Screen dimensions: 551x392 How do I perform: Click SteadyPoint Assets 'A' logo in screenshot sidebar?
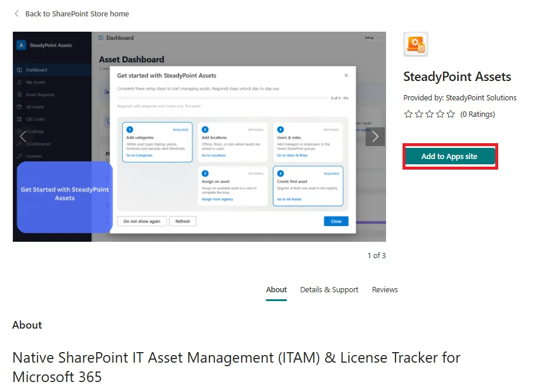[x=21, y=45]
